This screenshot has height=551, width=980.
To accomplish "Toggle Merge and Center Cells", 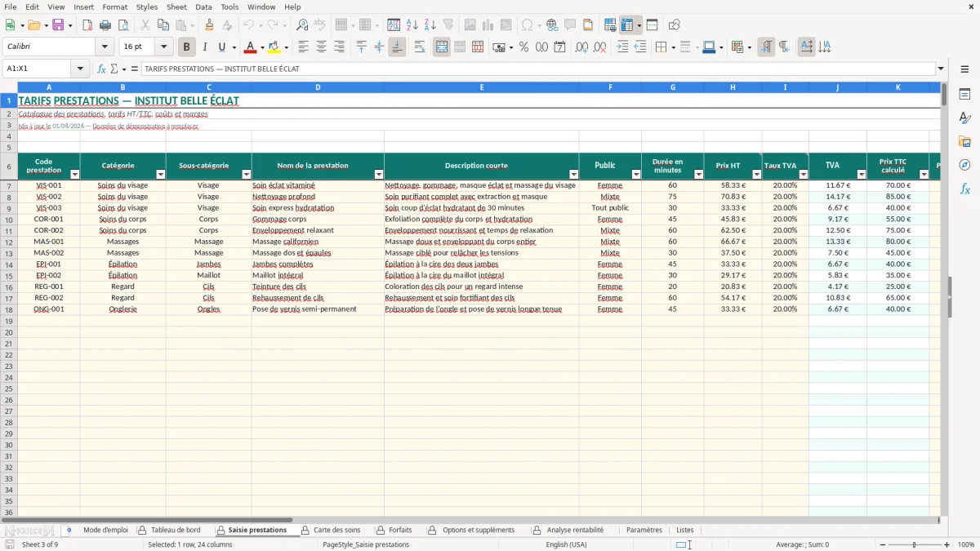I will (x=442, y=47).
